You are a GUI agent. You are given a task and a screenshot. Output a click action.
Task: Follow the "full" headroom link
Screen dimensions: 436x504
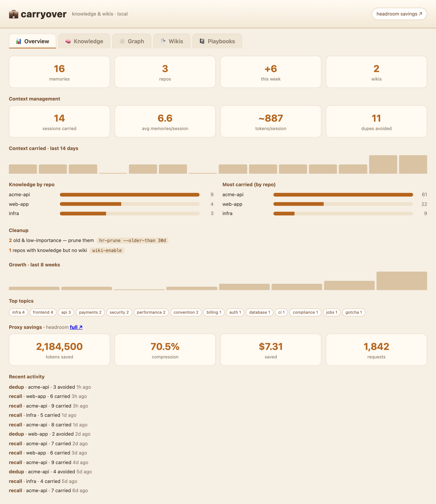[x=76, y=327]
